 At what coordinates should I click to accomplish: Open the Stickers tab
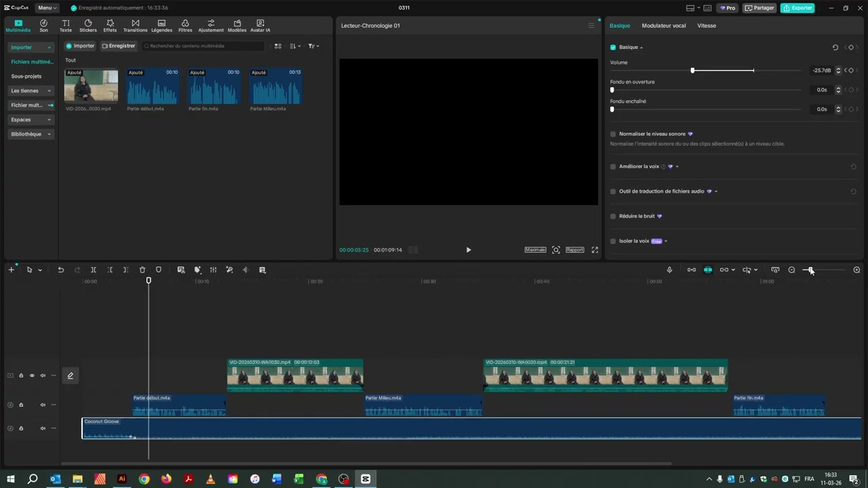pyautogui.click(x=88, y=26)
